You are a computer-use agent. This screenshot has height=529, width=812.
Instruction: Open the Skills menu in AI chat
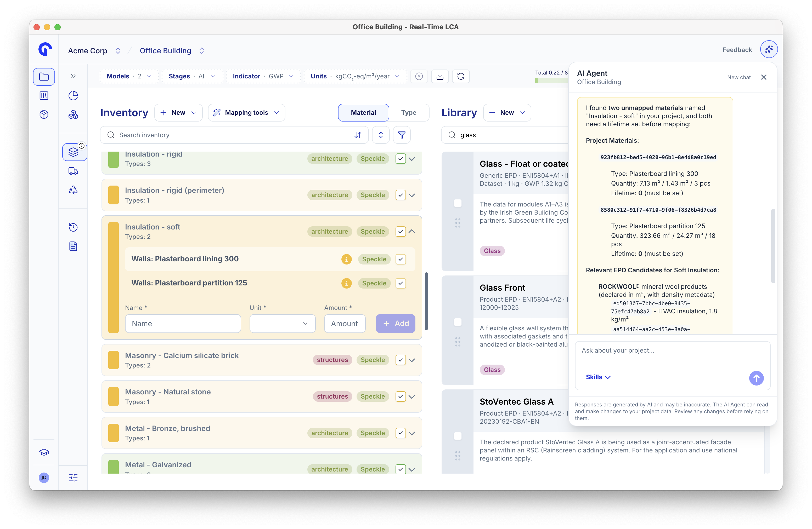pos(598,377)
